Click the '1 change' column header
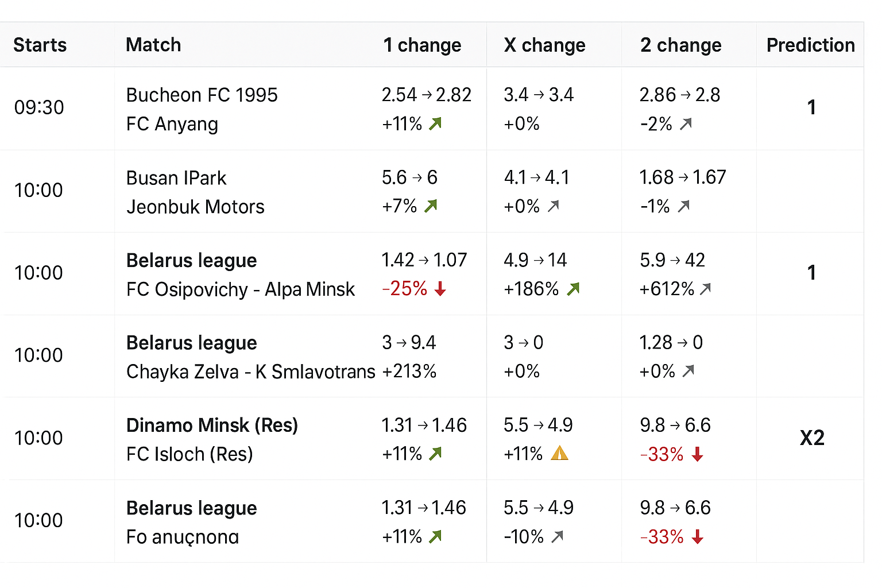 click(422, 45)
